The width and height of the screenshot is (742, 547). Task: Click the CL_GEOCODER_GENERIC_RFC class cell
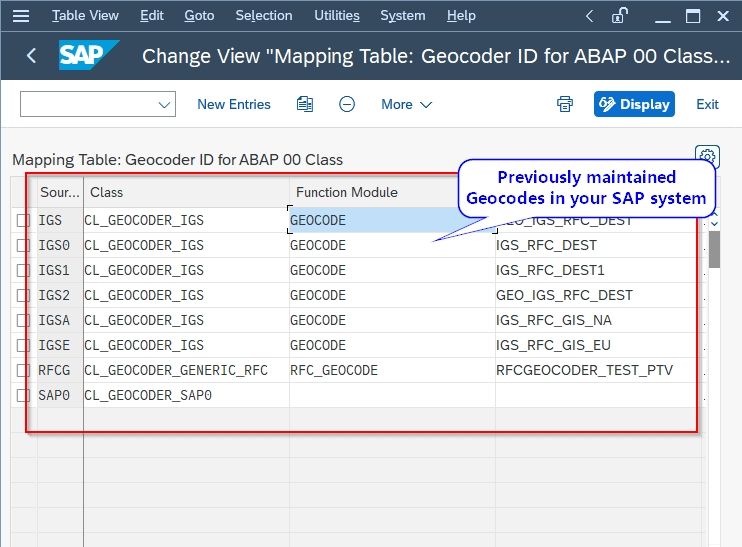(x=186, y=371)
